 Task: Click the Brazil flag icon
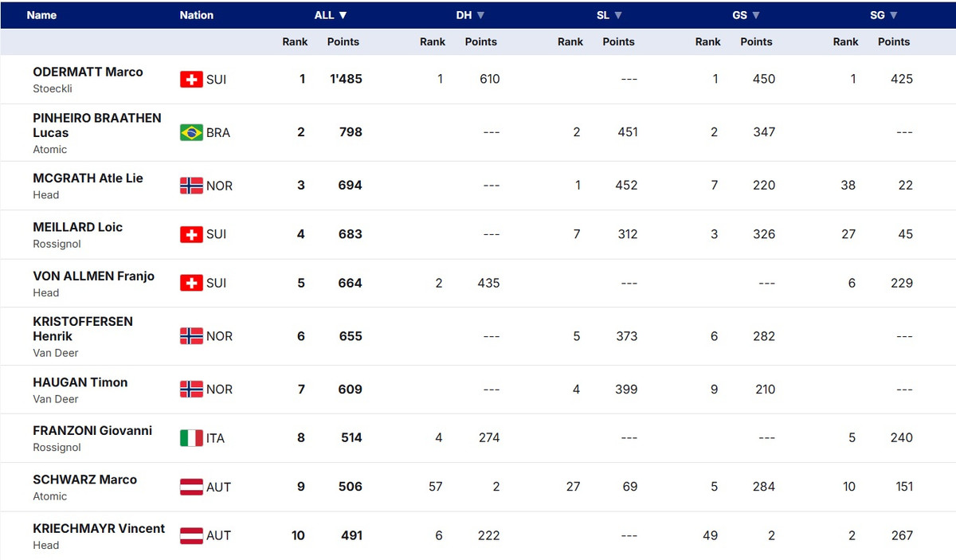pyautogui.click(x=191, y=132)
